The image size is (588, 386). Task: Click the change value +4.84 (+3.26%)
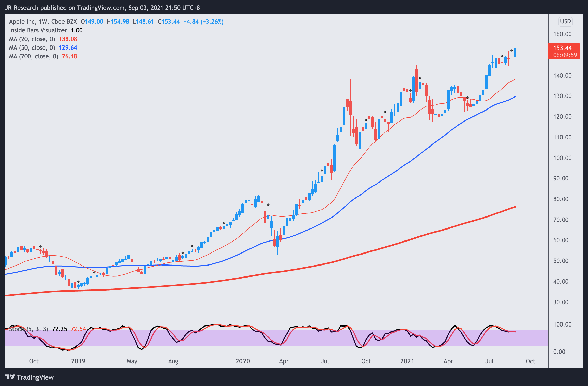(x=203, y=22)
